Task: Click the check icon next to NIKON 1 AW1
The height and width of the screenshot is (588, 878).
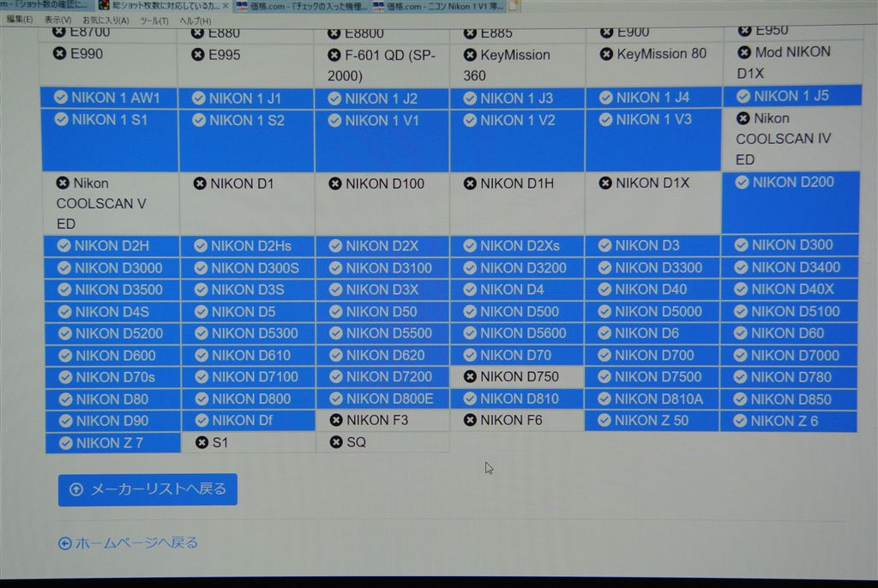Action: click(x=61, y=97)
